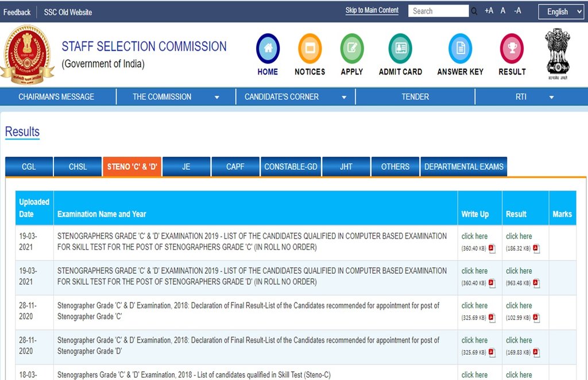Open result PDF icon (102.99 KB)
The image size is (588, 380).
(536, 318)
